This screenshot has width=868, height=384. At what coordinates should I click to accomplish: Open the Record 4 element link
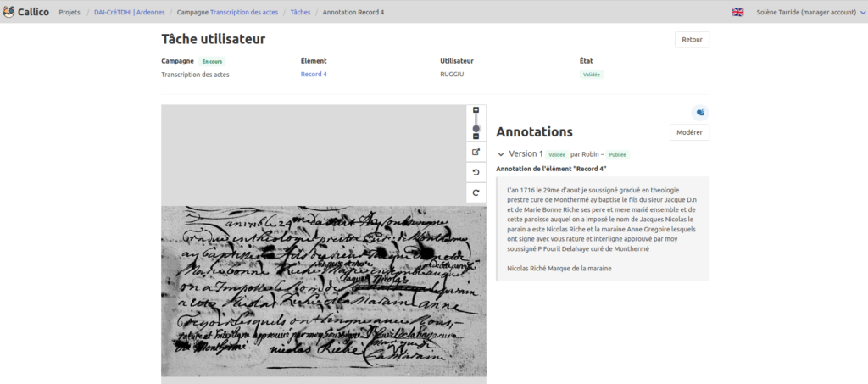314,75
